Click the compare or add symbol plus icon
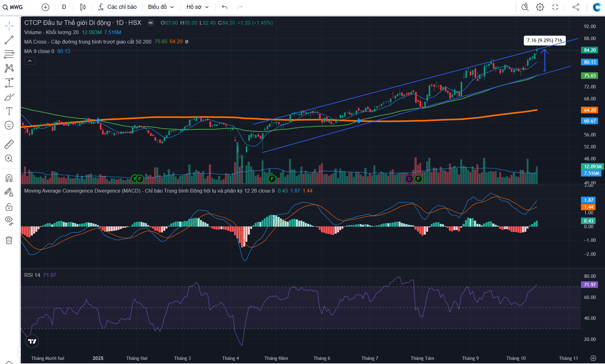 click(x=45, y=7)
